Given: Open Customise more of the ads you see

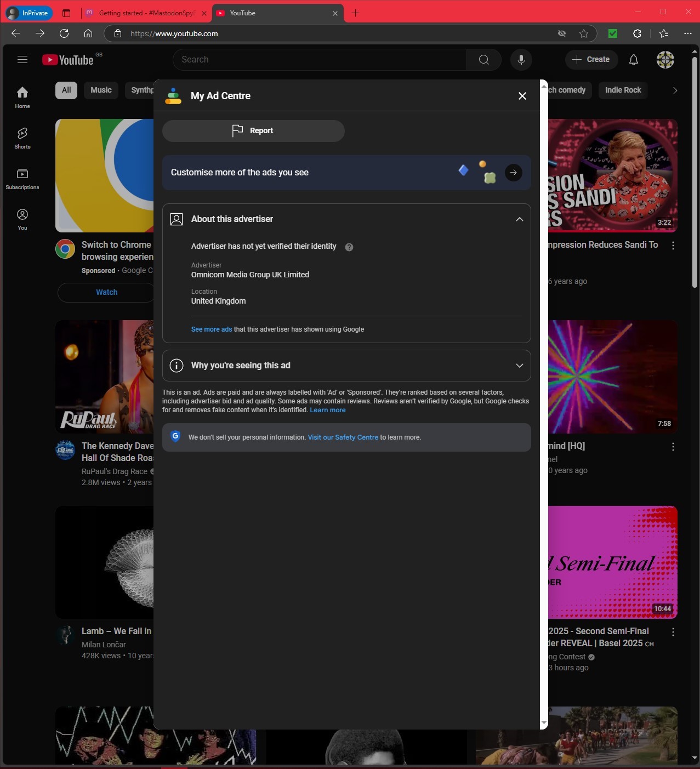Looking at the screenshot, I should [346, 173].
